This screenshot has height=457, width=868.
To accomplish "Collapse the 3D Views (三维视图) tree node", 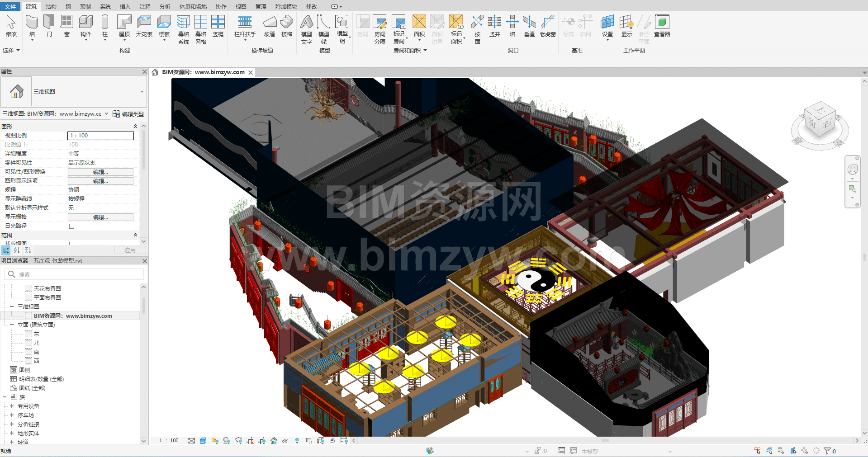I will pyautogui.click(x=12, y=306).
